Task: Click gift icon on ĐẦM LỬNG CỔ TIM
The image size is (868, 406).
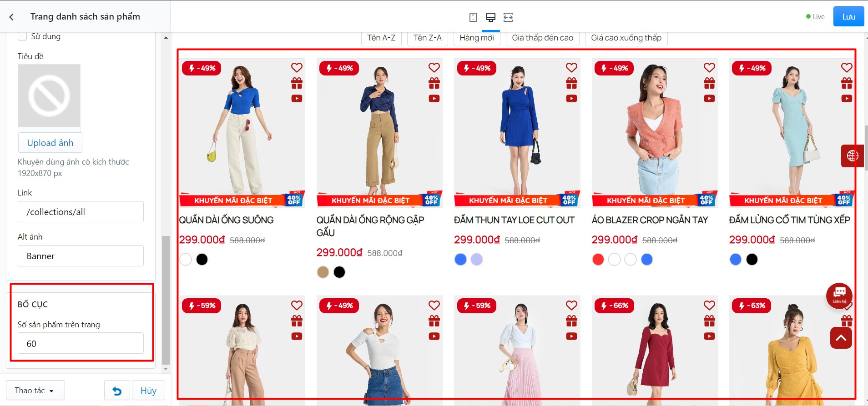Action: click(x=847, y=83)
